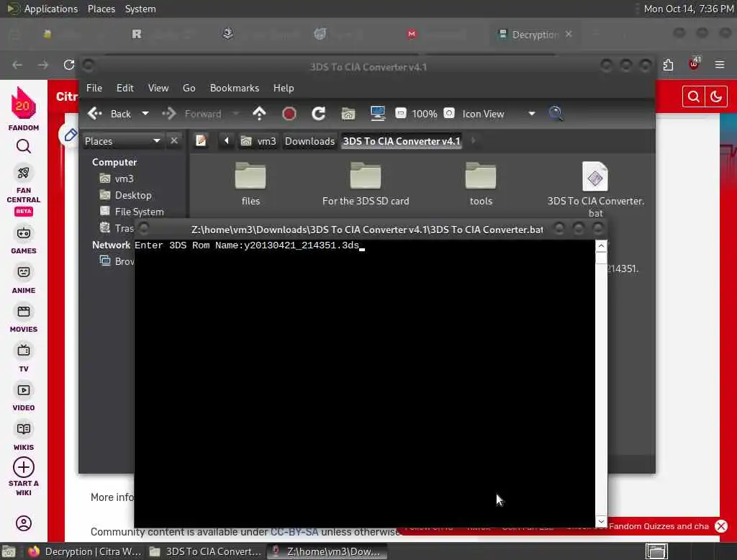737x560 pixels.
Task: Open Computer icon in file manager toolbar
Action: click(x=377, y=114)
